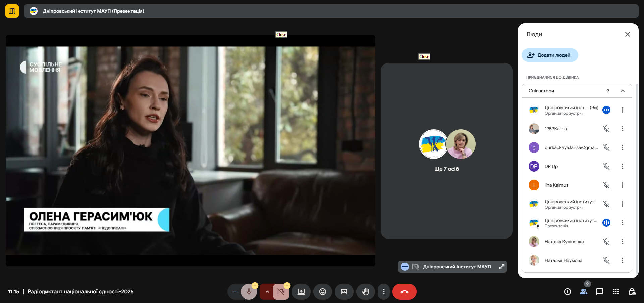Raise hand using the hand icon

coord(365,292)
